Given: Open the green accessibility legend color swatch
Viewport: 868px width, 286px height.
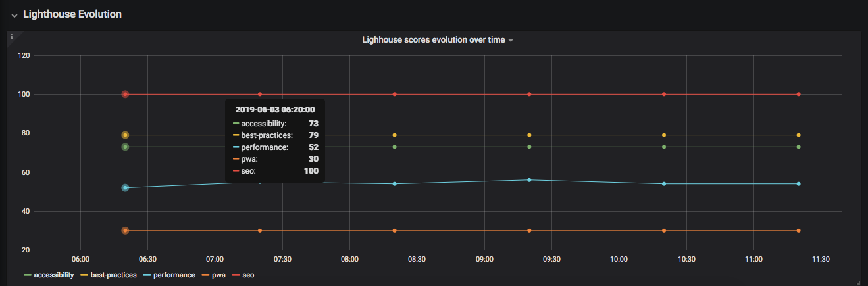Looking at the screenshot, I should tap(27, 275).
